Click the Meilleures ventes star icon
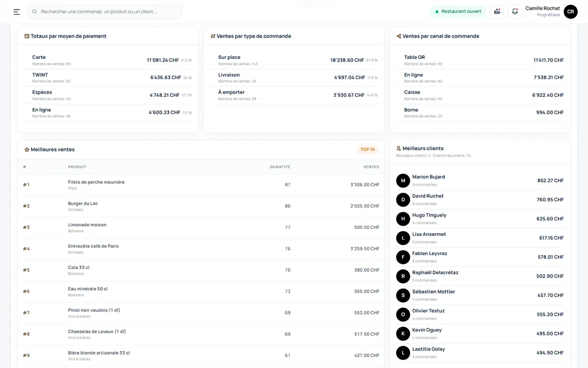The width and height of the screenshot is (588, 368). 27,150
